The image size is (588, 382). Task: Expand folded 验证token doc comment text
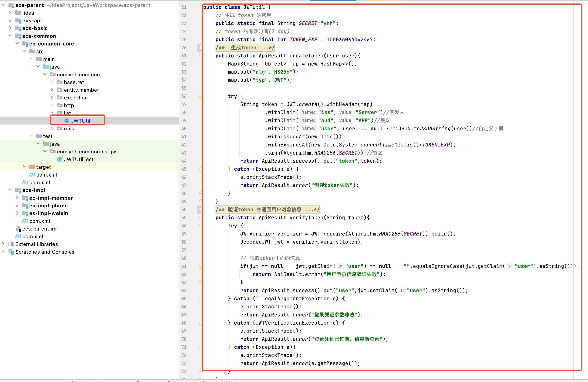coord(268,209)
